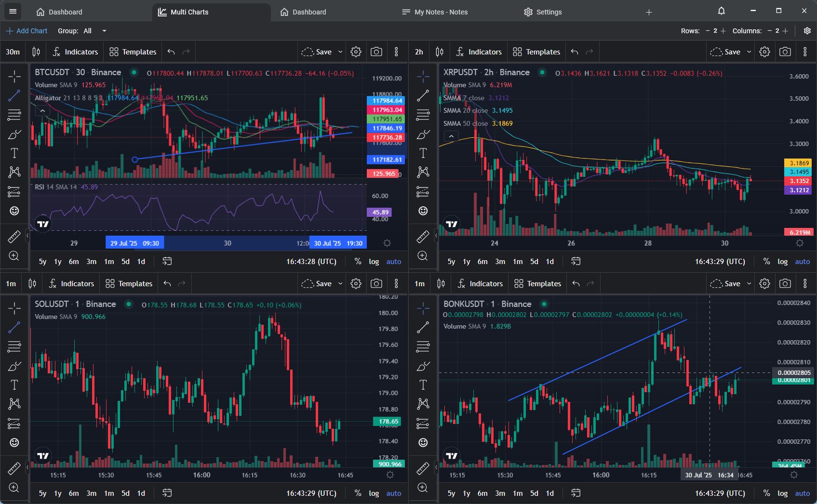The image size is (817, 504).
Task: Open go-to-date on BTCUSDT chart
Action: coord(167,261)
